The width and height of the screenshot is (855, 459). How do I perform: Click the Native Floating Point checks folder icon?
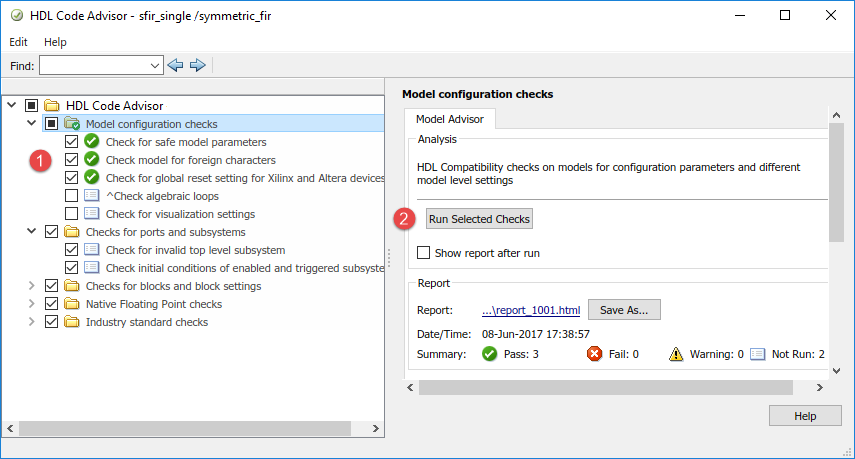tap(71, 304)
